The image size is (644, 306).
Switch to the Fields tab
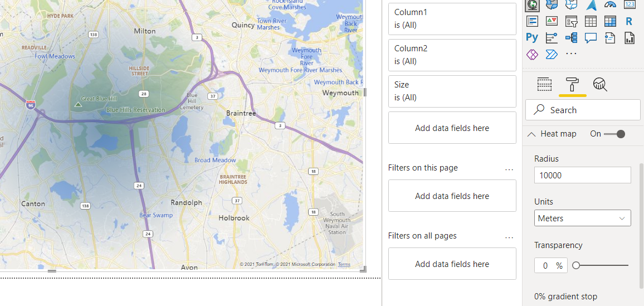coord(544,84)
